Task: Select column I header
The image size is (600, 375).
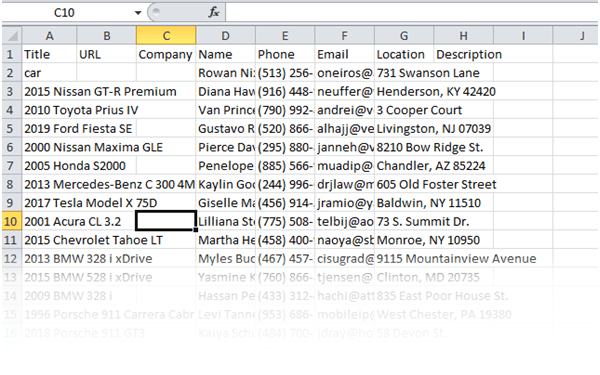Action: pos(523,36)
